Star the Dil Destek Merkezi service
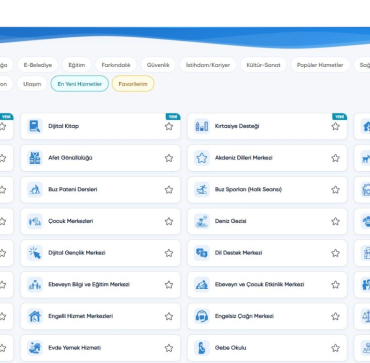370x363 pixels. click(336, 253)
